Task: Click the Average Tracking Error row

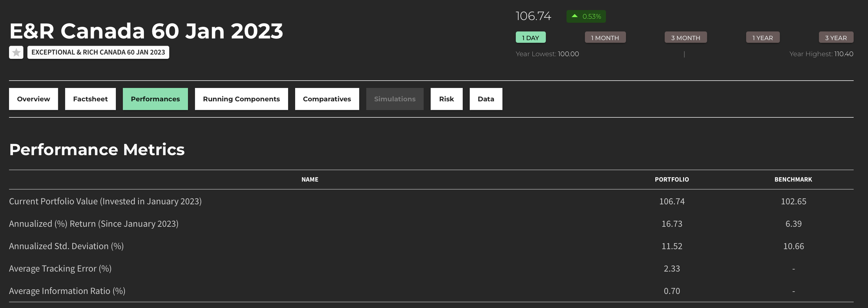Action: (60, 269)
